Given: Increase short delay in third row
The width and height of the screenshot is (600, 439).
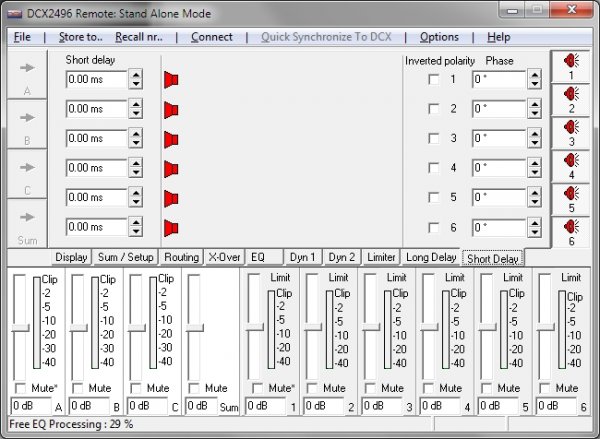Looking at the screenshot, I should (x=136, y=134).
